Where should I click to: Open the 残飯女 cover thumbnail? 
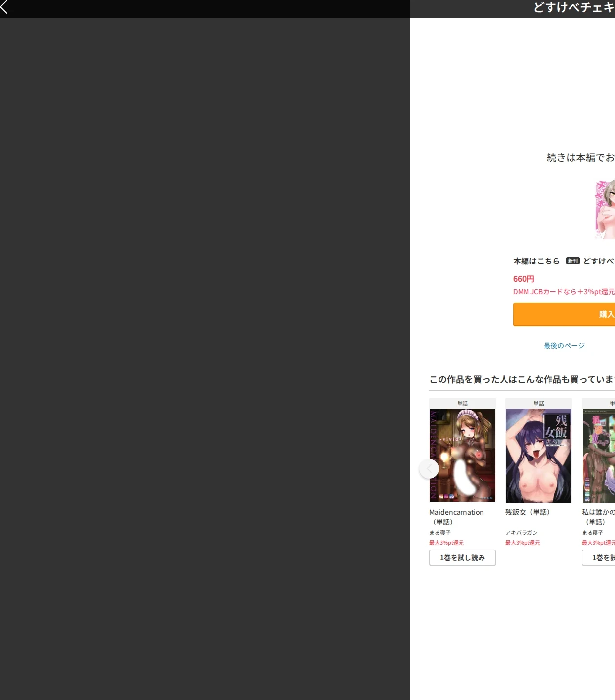tap(539, 456)
